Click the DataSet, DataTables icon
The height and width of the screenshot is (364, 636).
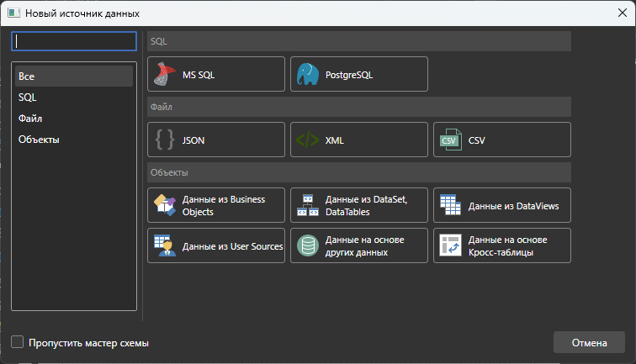pos(308,205)
